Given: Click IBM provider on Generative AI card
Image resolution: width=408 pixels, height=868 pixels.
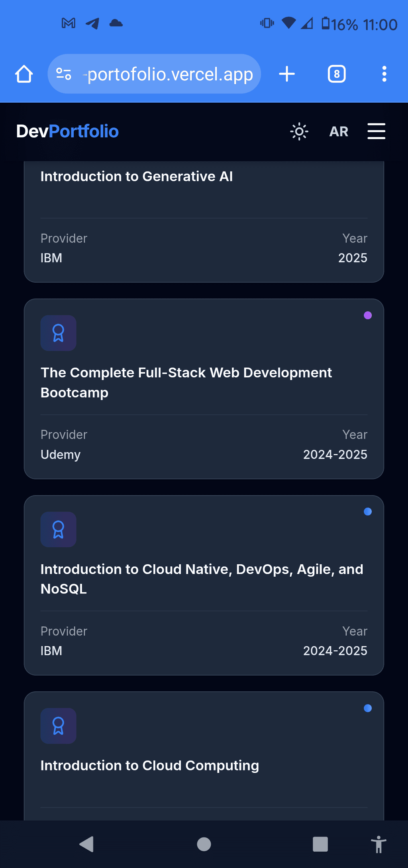Looking at the screenshot, I should click(51, 258).
